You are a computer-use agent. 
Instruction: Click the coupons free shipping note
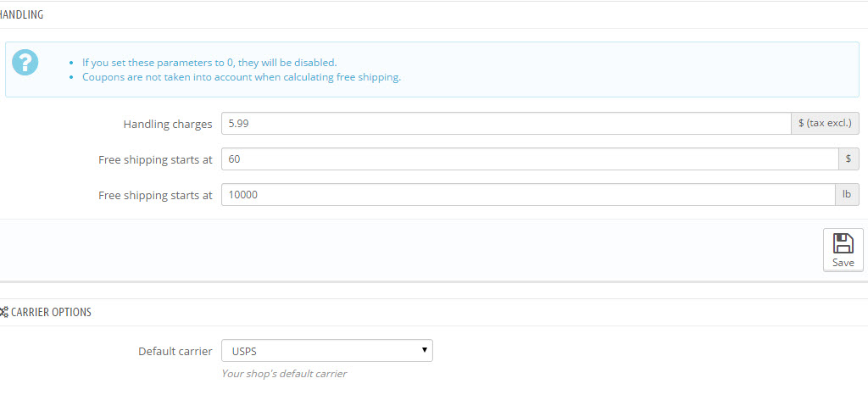tap(242, 77)
